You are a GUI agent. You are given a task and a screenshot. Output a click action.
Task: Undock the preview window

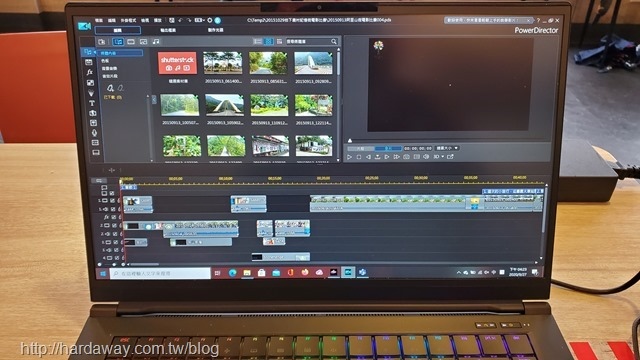pos(450,157)
